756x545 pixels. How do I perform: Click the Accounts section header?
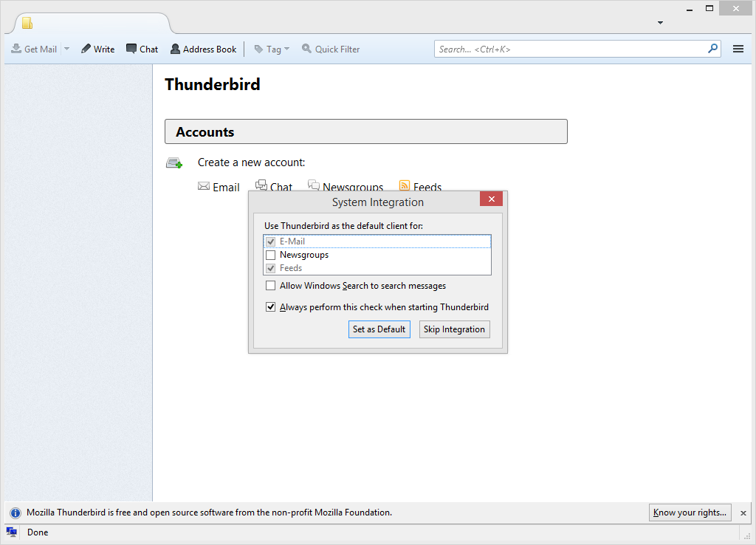(366, 131)
